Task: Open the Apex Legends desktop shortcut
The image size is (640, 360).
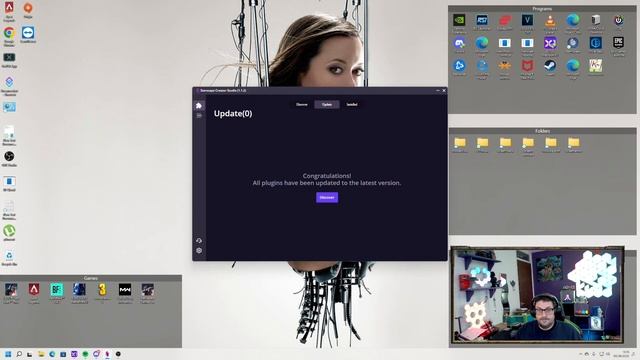Action: click(9, 11)
